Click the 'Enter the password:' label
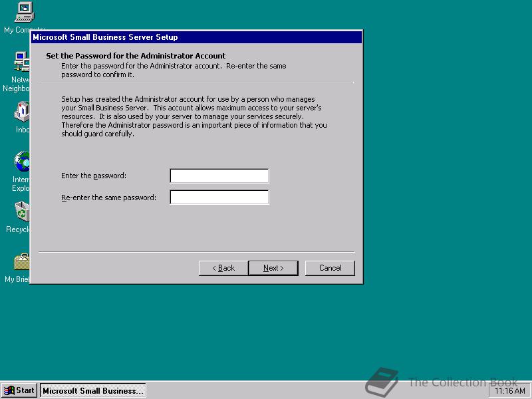 click(x=94, y=176)
